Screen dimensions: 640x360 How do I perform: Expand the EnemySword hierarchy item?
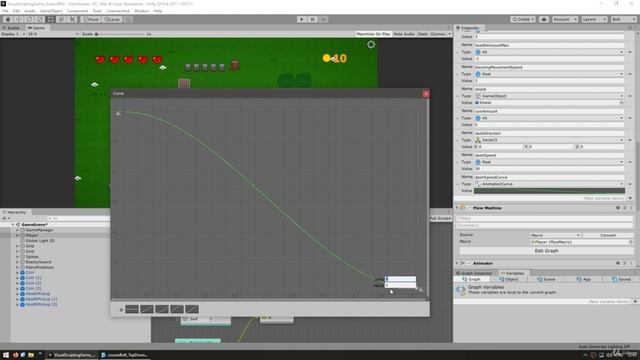tap(18, 262)
